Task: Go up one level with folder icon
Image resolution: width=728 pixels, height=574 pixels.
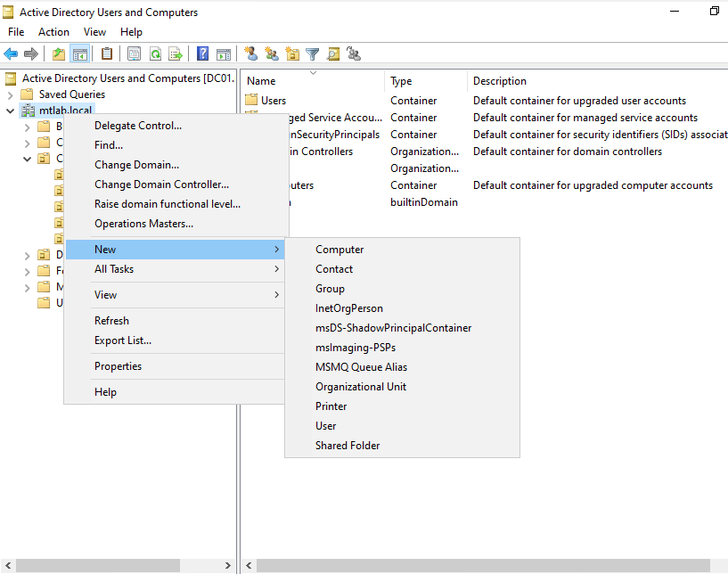Action: coord(59,53)
